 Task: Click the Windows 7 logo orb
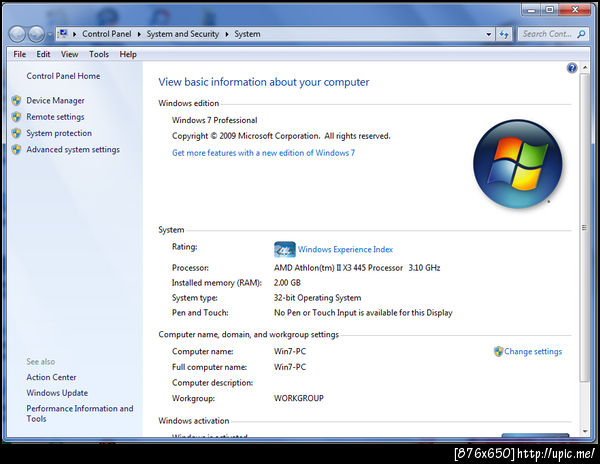tap(518, 164)
